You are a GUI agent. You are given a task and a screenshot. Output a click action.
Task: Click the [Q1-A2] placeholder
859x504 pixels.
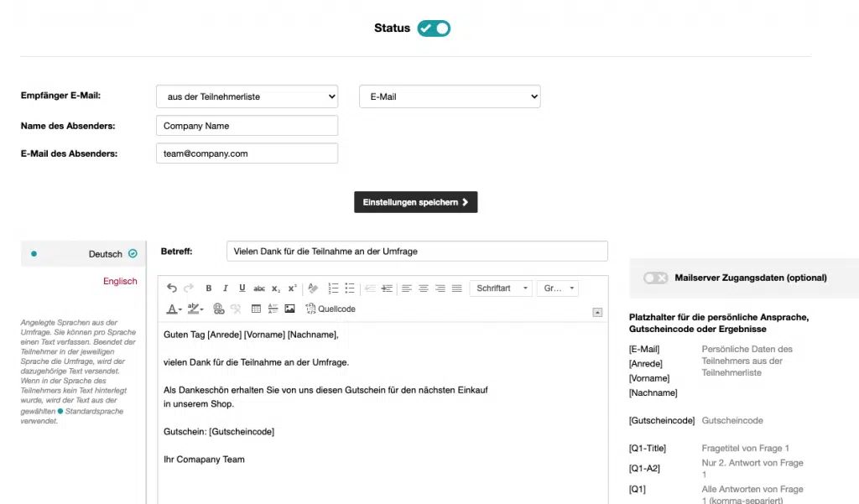pyautogui.click(x=645, y=469)
